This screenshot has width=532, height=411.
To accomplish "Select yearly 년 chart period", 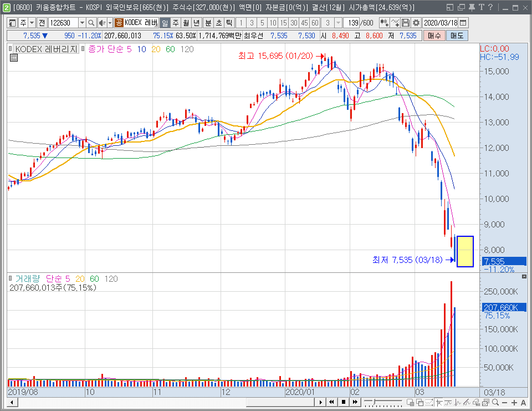I will pos(196,23).
